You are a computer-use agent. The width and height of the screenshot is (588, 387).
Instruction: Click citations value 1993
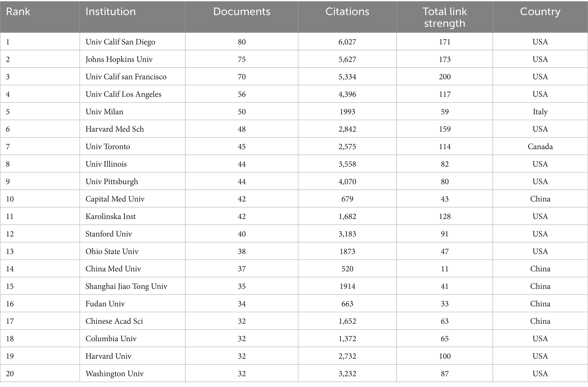(347, 112)
